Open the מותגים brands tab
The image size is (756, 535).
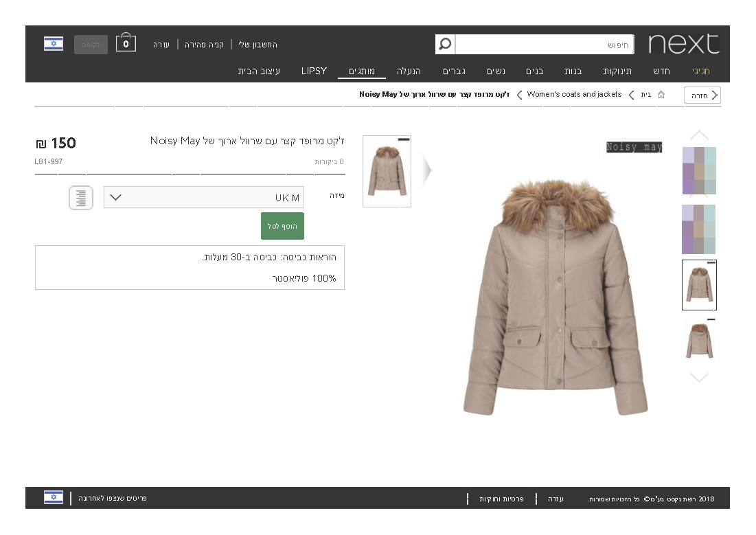tap(362, 71)
